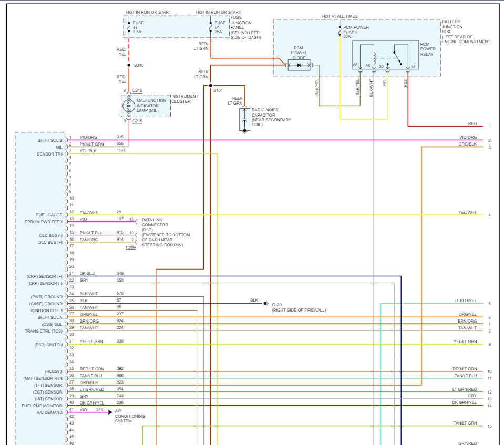Click the G123 ground symbol

(266, 304)
